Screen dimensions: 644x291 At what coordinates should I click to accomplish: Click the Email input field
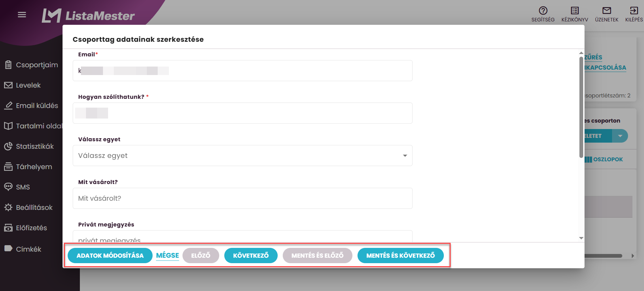pos(243,71)
